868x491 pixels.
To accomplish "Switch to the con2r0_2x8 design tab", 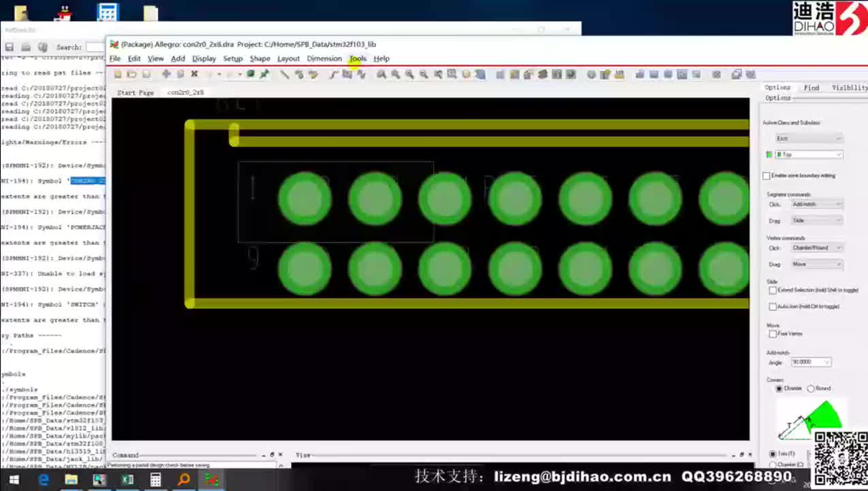I will (185, 92).
